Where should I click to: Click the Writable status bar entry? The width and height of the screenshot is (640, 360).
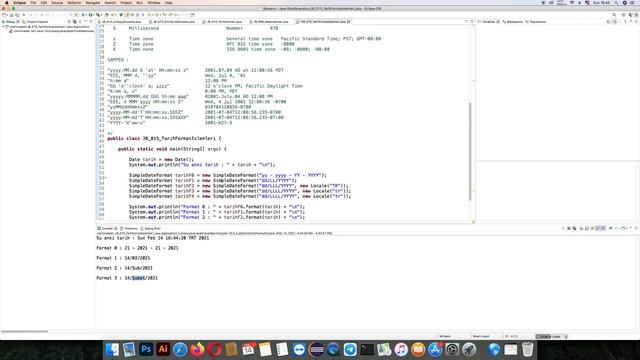pyautogui.click(x=445, y=336)
